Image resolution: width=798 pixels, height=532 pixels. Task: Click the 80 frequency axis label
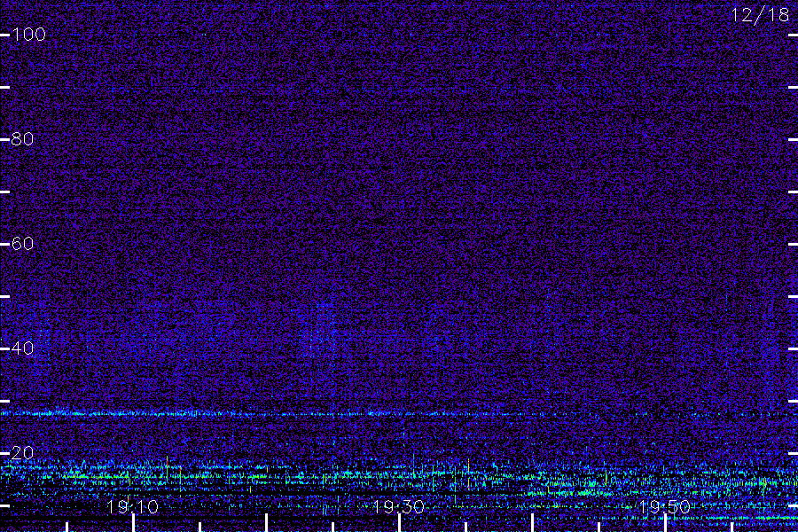22,139
